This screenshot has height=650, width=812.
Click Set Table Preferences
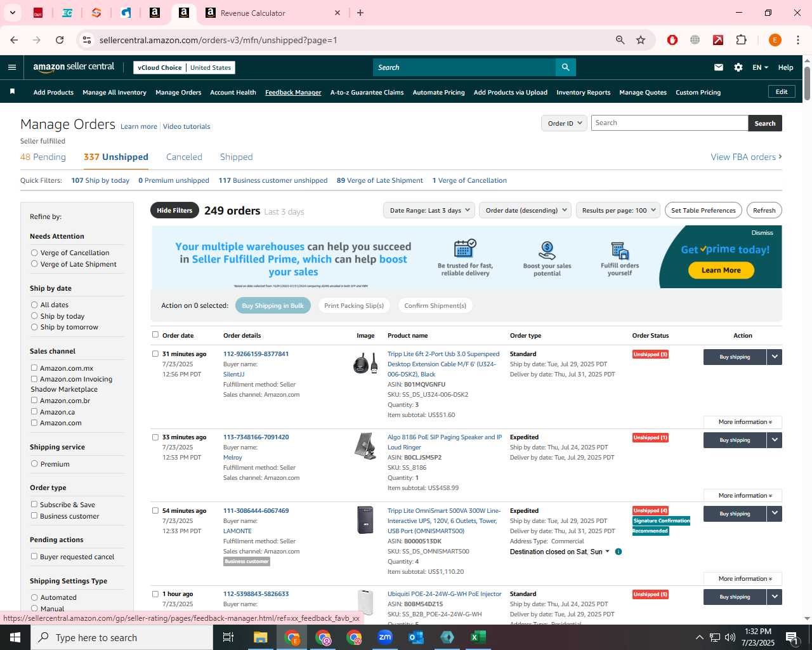tap(703, 210)
